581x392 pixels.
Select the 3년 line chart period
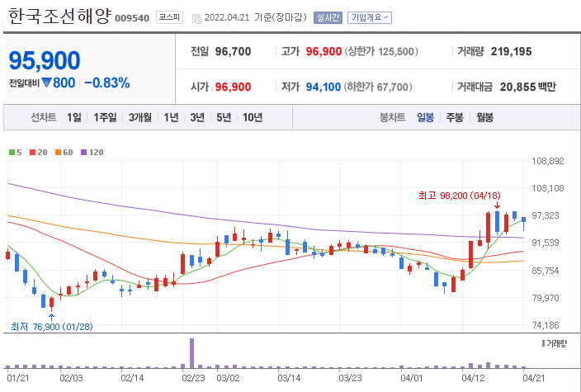197,117
